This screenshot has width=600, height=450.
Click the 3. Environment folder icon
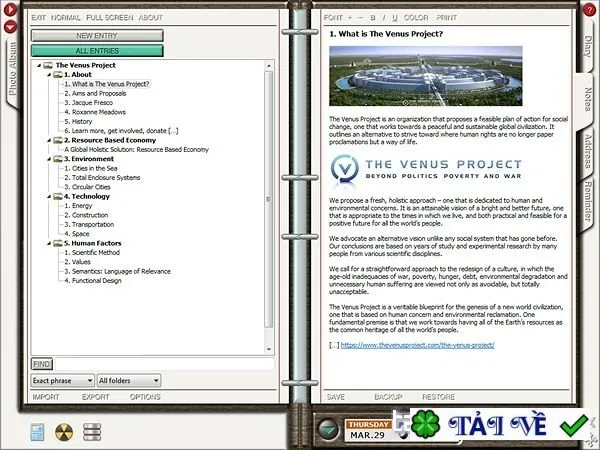click(x=58, y=159)
